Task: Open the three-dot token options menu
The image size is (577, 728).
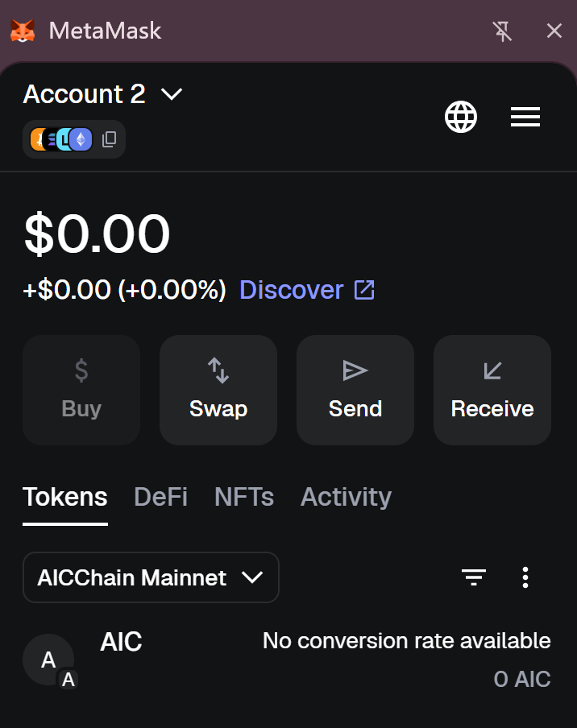Action: [x=525, y=577]
